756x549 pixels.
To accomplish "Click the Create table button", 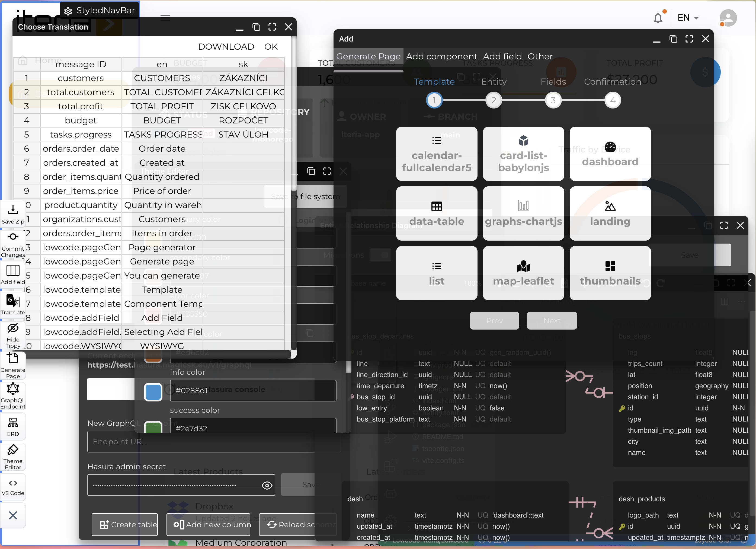I will [125, 525].
